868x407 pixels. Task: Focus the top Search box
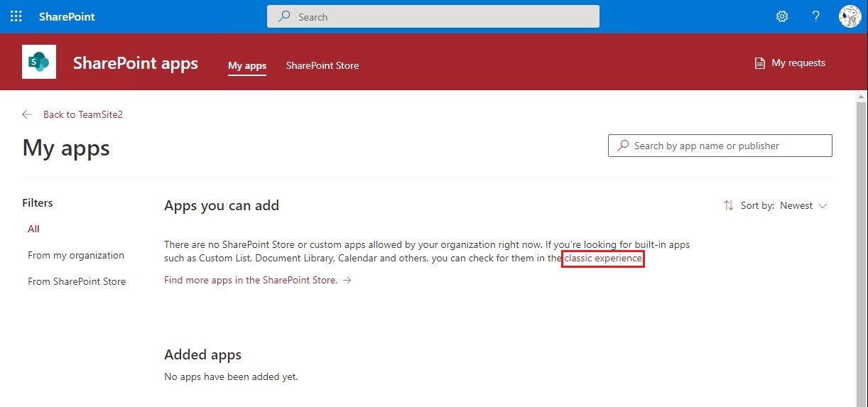tap(433, 17)
